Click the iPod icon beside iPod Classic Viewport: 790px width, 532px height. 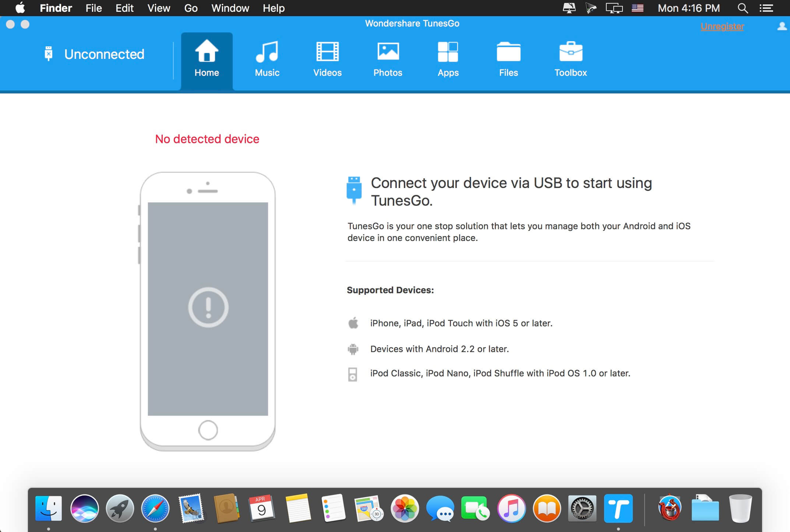click(x=352, y=374)
